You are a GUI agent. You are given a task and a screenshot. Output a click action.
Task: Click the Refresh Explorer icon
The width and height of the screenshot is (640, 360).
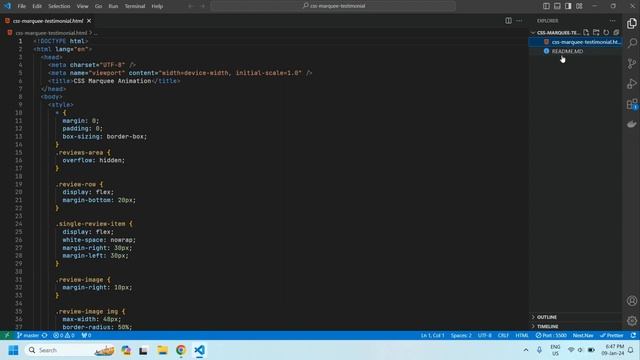606,32
